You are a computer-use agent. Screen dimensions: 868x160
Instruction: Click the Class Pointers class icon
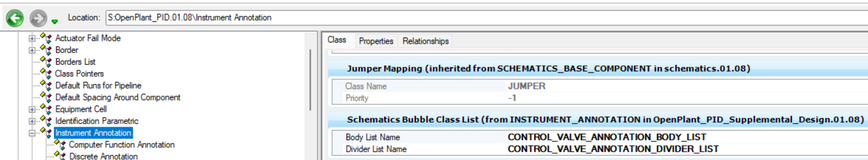point(46,73)
